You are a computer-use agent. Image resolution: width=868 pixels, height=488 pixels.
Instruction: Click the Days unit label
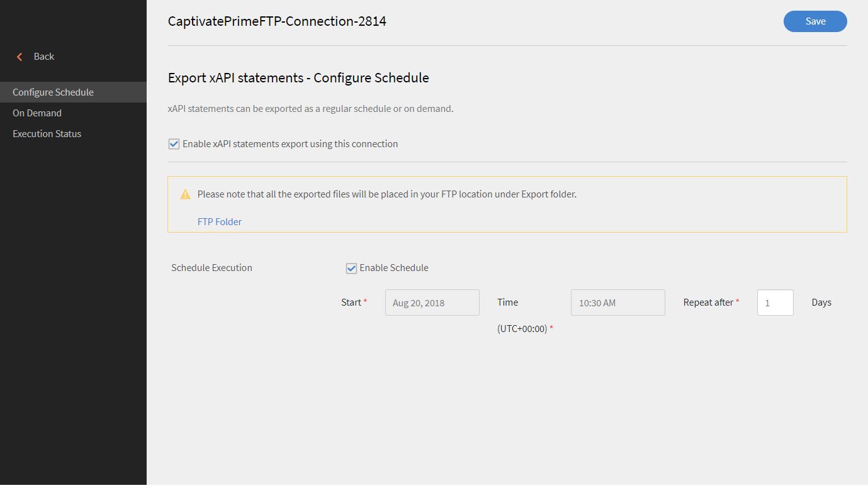821,302
